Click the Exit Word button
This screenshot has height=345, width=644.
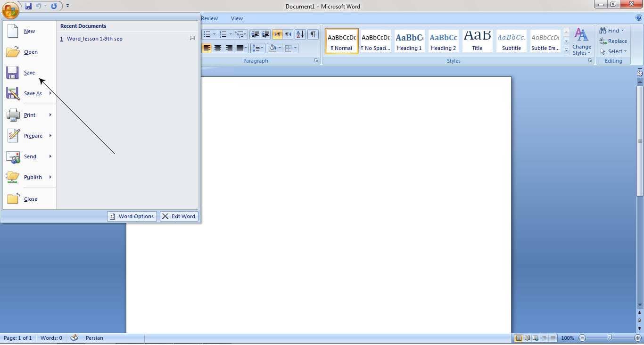pos(179,216)
